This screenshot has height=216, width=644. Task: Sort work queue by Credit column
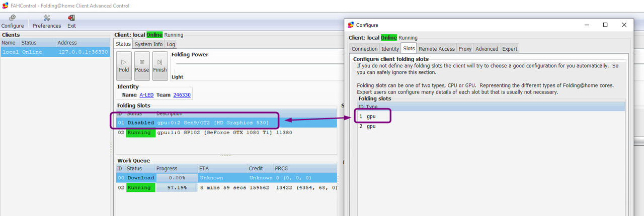click(260, 169)
